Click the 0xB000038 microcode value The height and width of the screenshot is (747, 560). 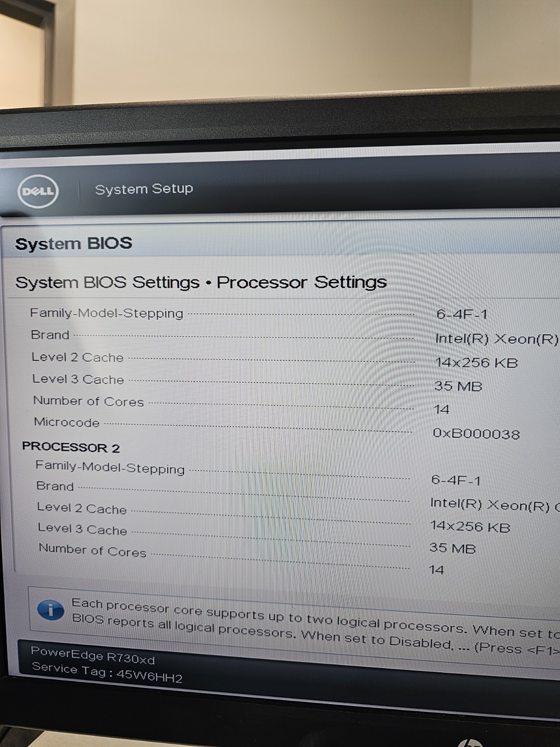pyautogui.click(x=476, y=434)
